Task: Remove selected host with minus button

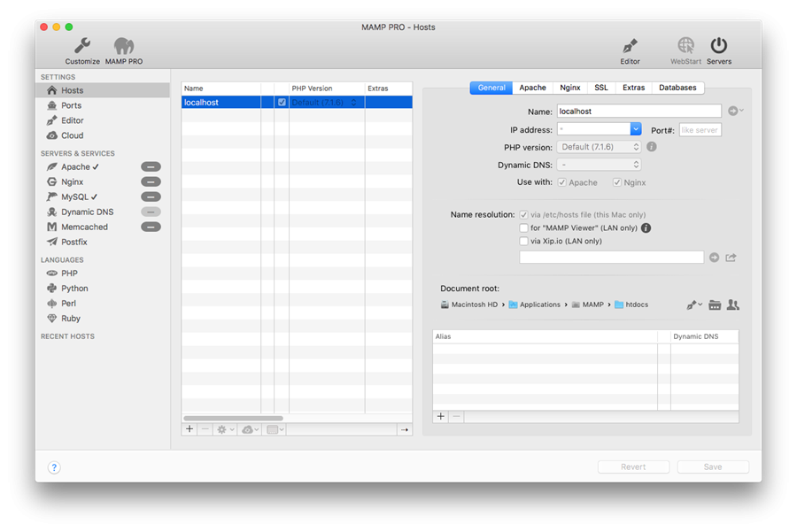Action: (x=205, y=429)
